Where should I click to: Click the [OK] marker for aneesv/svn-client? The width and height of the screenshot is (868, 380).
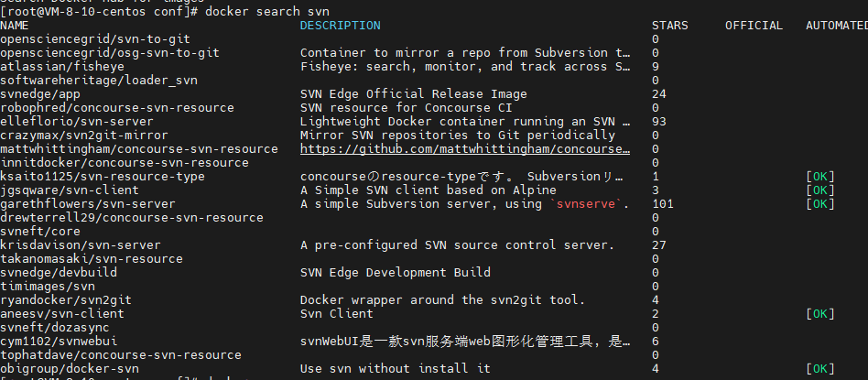(x=820, y=314)
